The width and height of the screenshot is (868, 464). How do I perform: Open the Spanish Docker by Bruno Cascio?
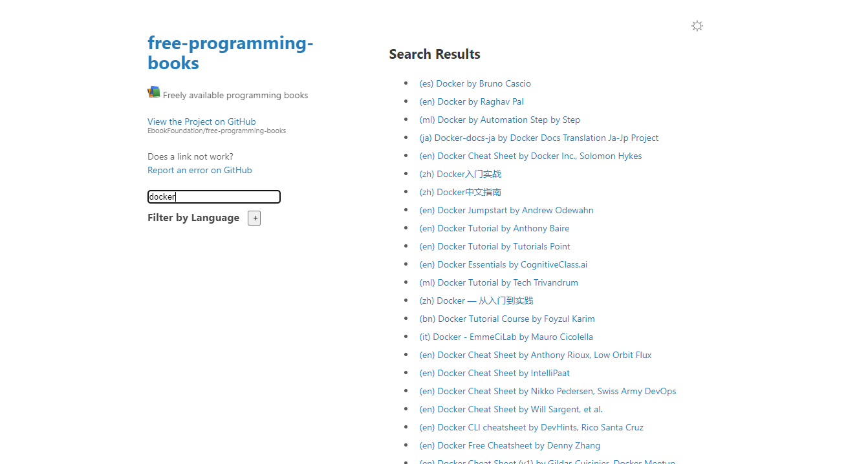pos(475,83)
